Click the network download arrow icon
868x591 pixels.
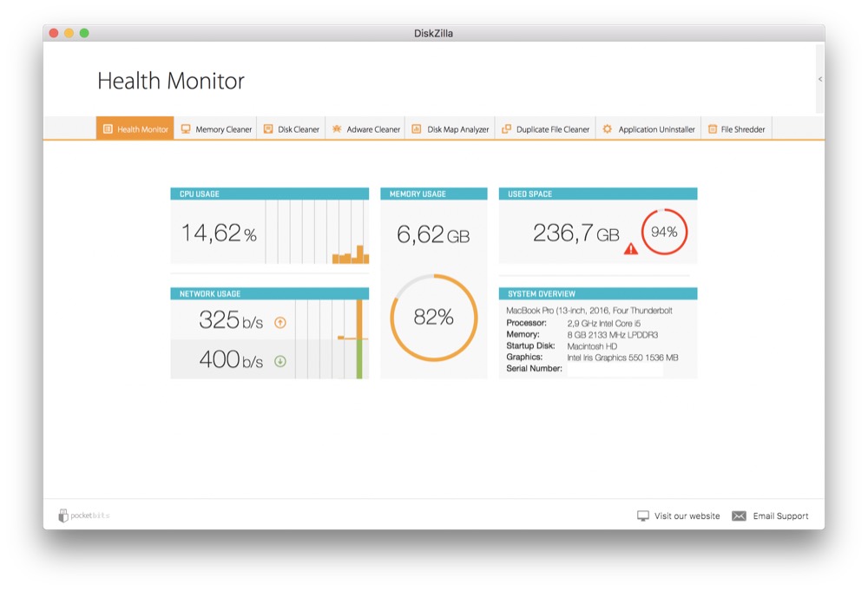[x=279, y=361]
